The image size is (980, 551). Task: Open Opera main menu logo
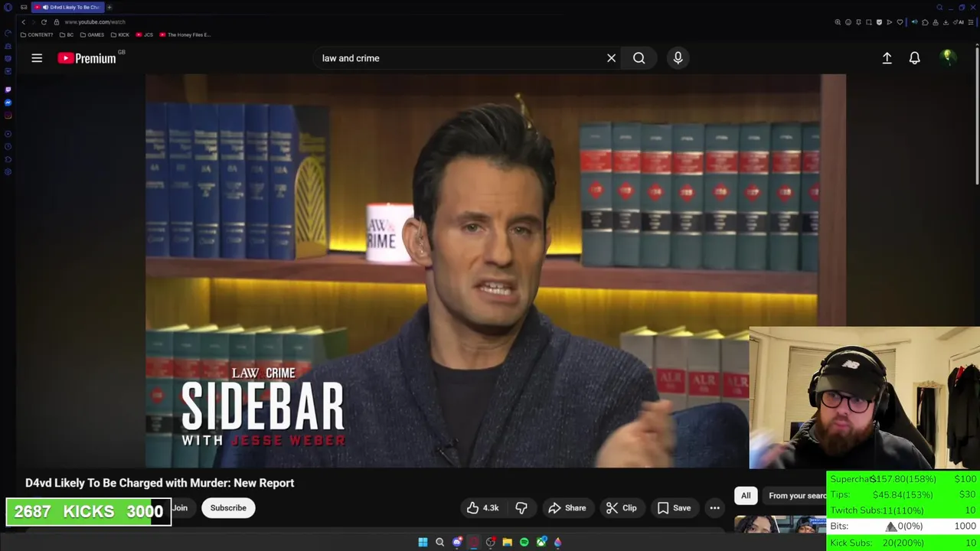[x=8, y=8]
